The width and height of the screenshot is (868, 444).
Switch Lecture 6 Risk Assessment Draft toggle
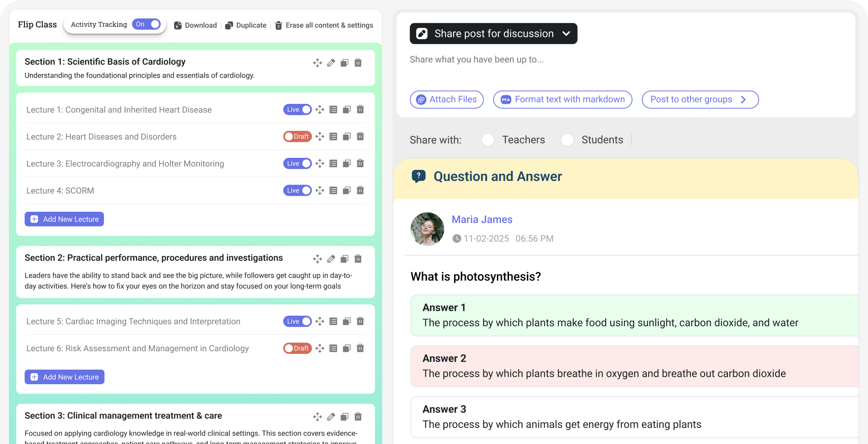point(298,348)
